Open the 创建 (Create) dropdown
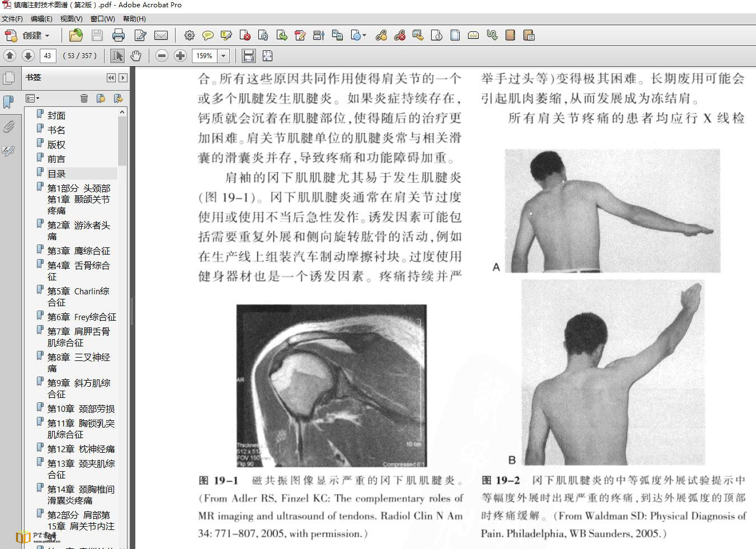This screenshot has height=549, width=756. coord(27,36)
